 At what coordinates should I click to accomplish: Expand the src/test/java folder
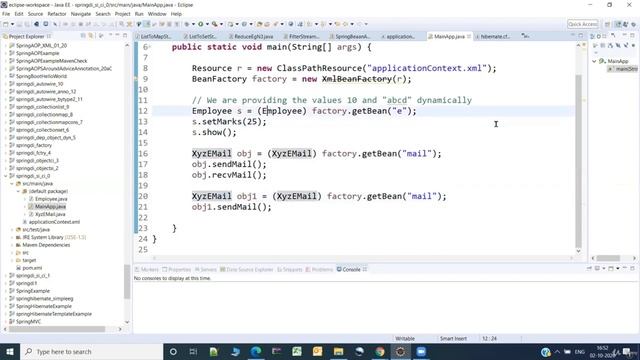point(12,229)
